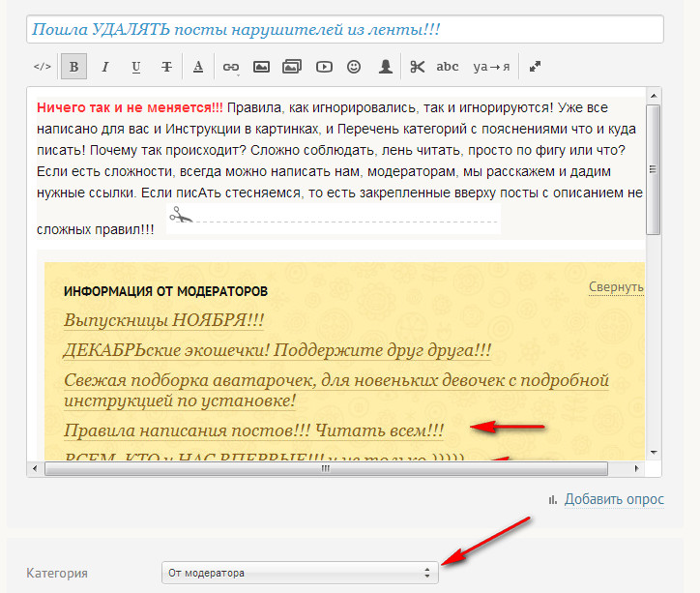Click the scissors cut line in editor
The height and width of the screenshot is (593, 700).
pyautogui.click(x=333, y=219)
